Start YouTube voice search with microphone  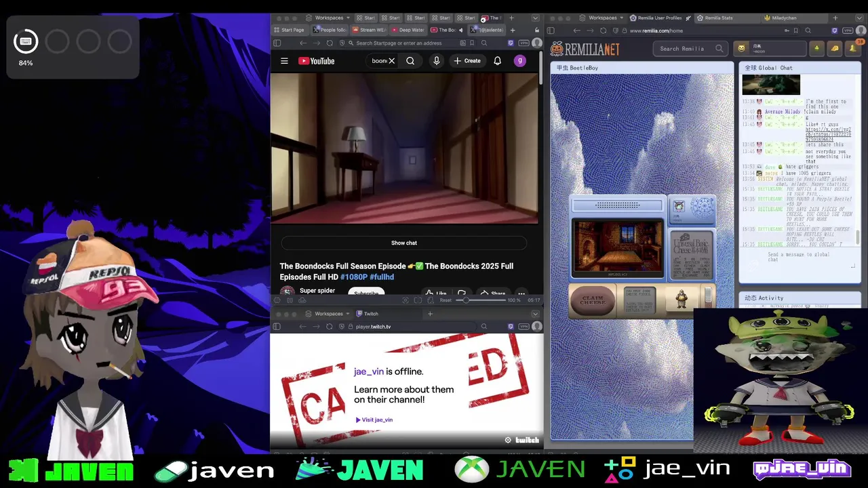point(436,61)
